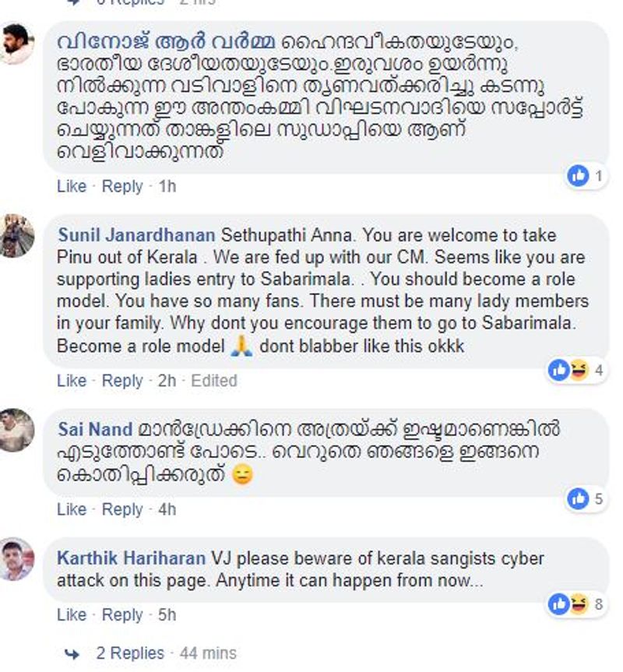Click the 5h timestamp on Karthik's comment
623x672 pixels.
click(x=167, y=614)
